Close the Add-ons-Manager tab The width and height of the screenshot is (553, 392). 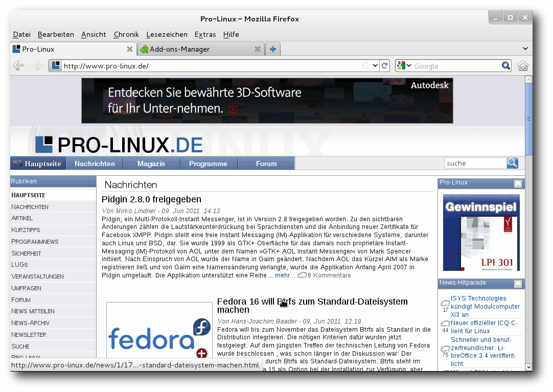(x=258, y=50)
